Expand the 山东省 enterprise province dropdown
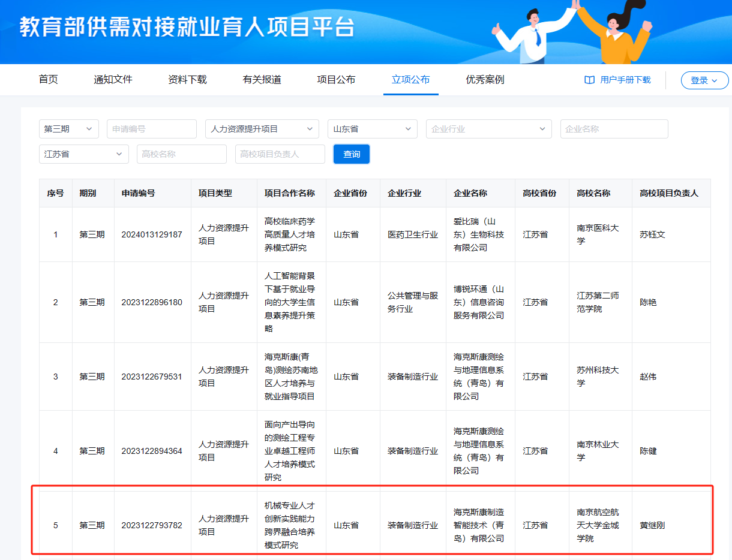 coord(373,129)
